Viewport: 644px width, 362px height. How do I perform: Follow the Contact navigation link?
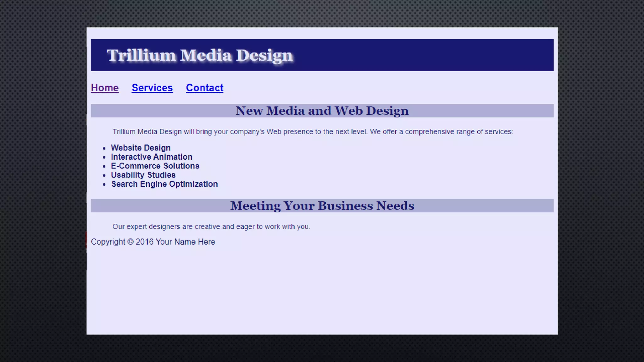click(x=204, y=88)
